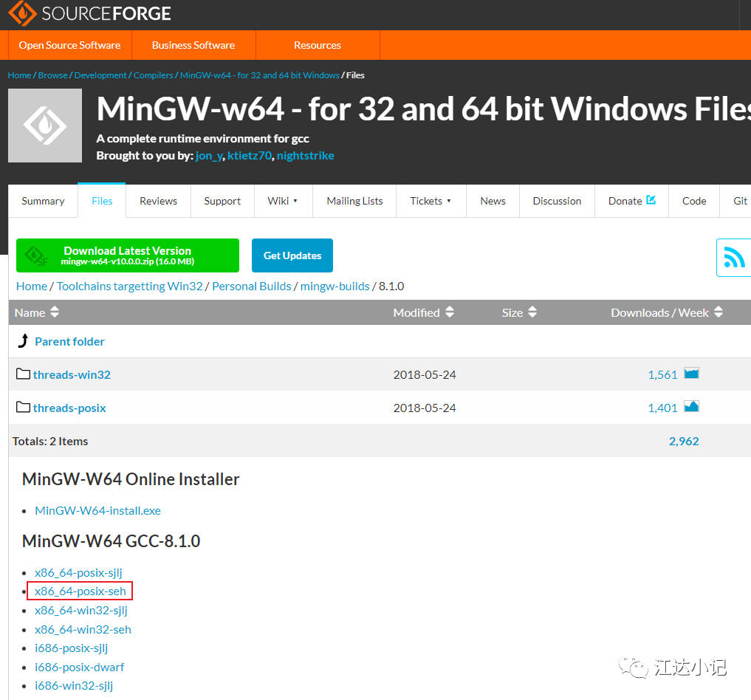The image size is (751, 700).
Task: Click threads-posix download count 1,401
Action: [x=662, y=408]
